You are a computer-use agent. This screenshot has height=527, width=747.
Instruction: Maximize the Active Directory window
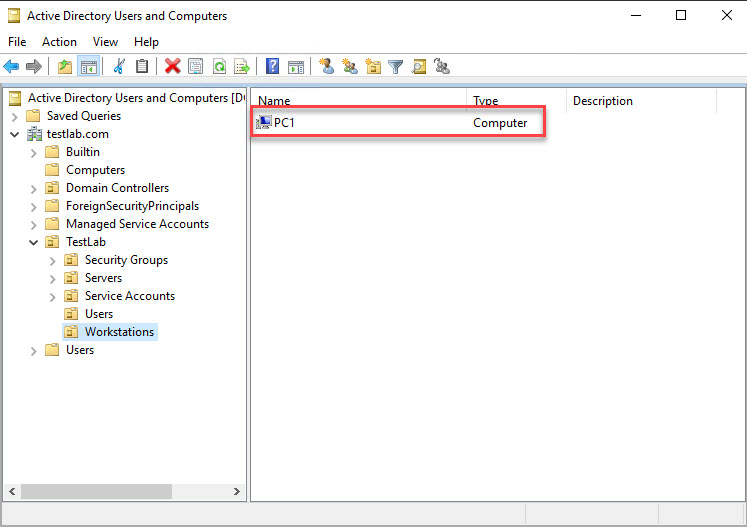point(681,15)
